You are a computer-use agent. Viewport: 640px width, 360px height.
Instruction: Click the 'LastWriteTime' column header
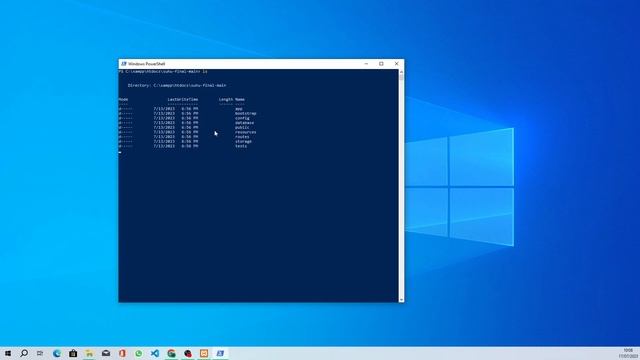183,100
